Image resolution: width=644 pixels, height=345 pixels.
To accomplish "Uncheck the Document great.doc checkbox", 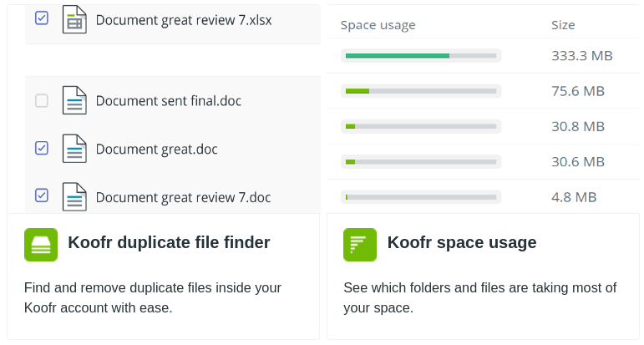I will click(x=42, y=148).
